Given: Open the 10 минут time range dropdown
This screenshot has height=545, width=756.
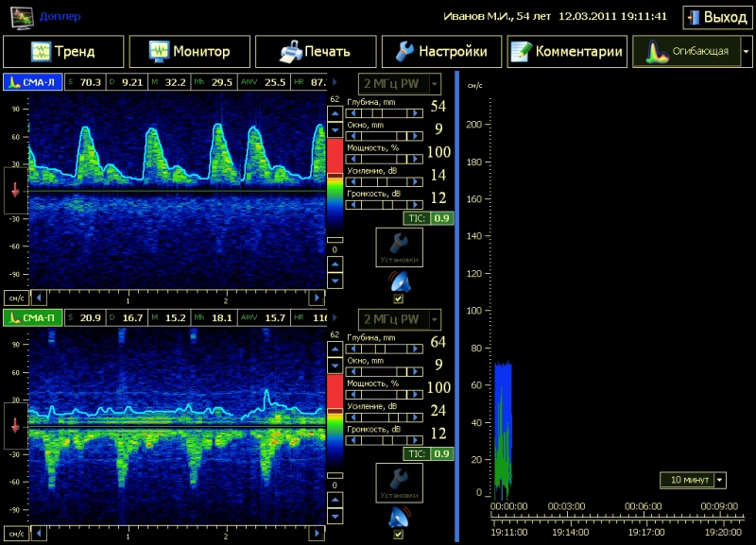Looking at the screenshot, I should coord(721,480).
